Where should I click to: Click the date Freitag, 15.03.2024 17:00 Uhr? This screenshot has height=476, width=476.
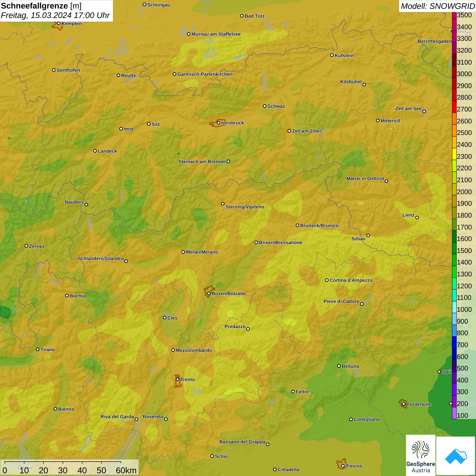pos(55,15)
